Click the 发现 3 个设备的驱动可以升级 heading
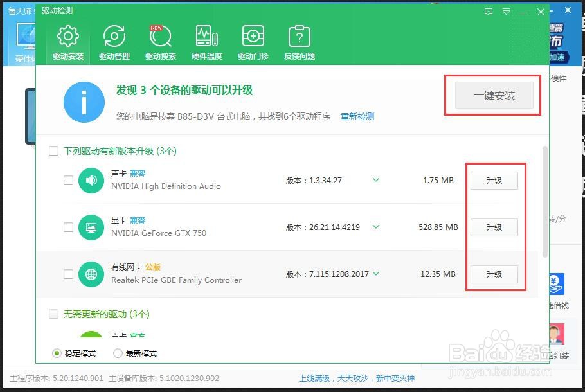 click(184, 90)
